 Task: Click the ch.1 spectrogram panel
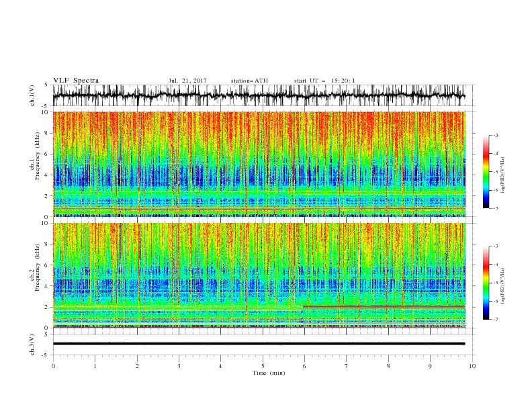[x=259, y=164]
